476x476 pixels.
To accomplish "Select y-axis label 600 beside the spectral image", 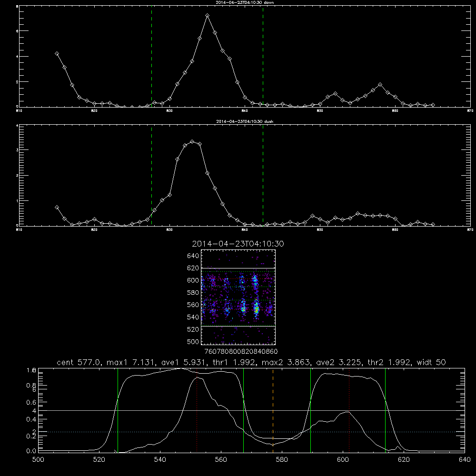I will (193, 280).
